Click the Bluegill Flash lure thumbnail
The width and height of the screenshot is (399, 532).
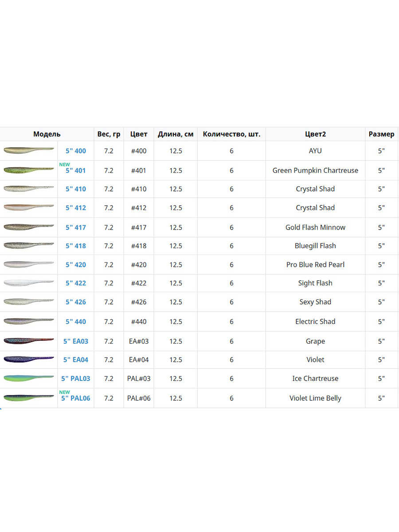point(29,245)
